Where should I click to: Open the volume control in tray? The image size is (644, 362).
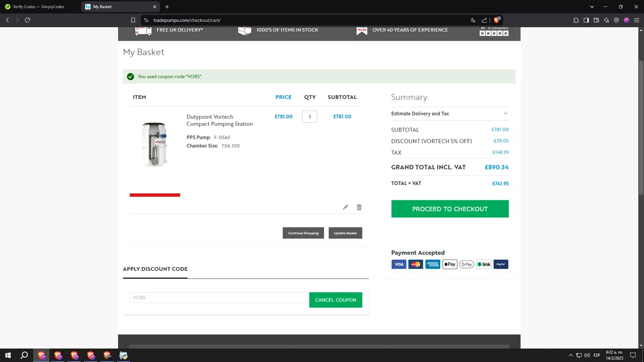pos(587,355)
